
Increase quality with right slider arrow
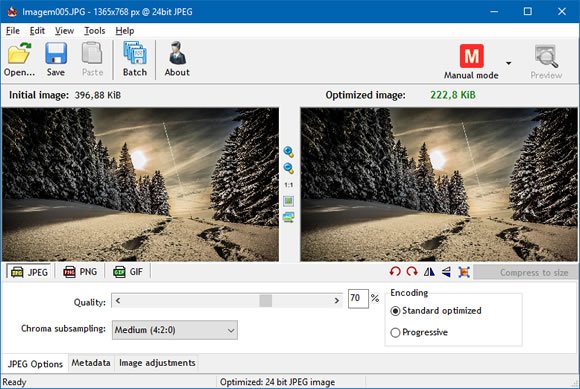(x=337, y=301)
